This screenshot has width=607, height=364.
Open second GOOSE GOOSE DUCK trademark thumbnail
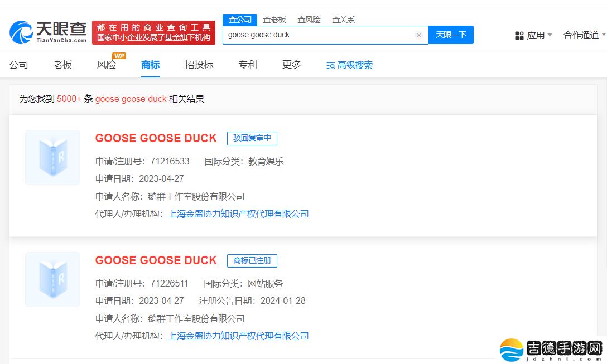coord(53,279)
